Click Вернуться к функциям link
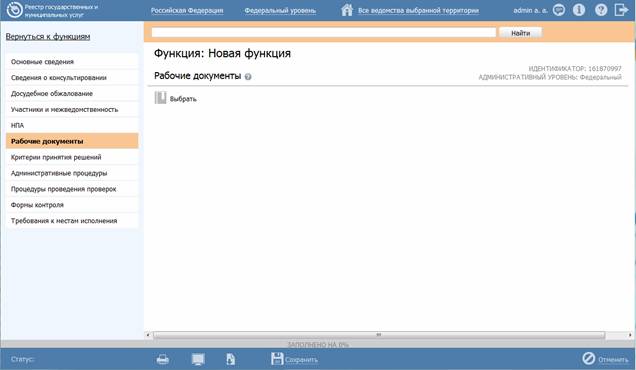Image resolution: width=636 pixels, height=370 pixels. (48, 37)
